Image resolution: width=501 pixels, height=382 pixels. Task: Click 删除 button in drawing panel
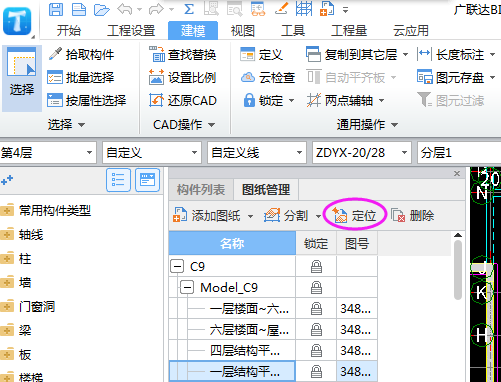(413, 216)
